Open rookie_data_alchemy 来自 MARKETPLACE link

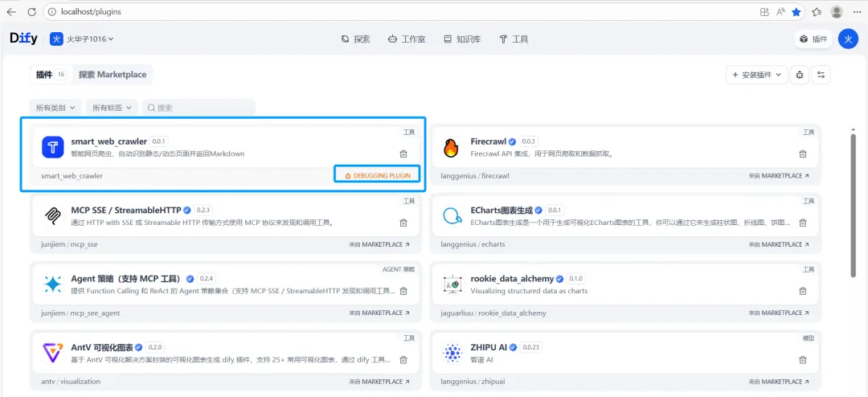778,313
